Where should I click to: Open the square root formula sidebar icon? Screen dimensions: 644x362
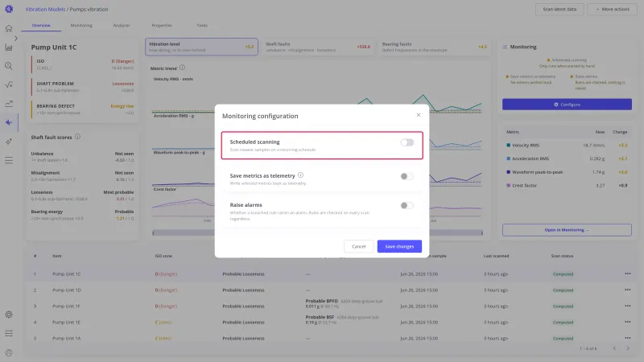click(x=9, y=84)
